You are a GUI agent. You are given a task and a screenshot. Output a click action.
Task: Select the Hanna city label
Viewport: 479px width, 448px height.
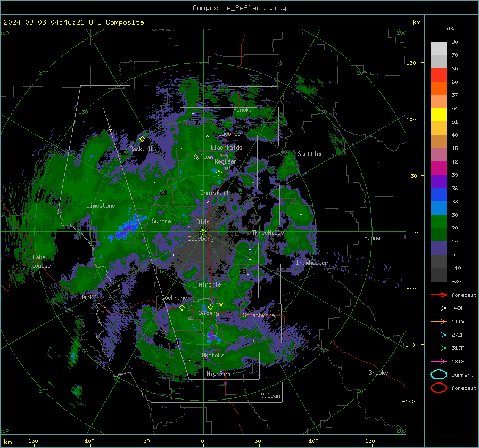click(x=372, y=238)
